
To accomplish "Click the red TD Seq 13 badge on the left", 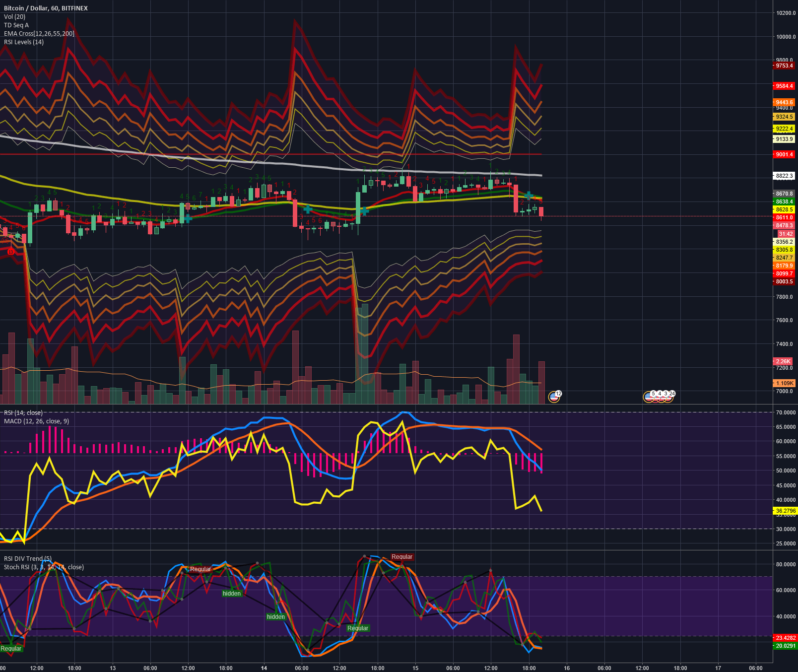I will coord(10,252).
